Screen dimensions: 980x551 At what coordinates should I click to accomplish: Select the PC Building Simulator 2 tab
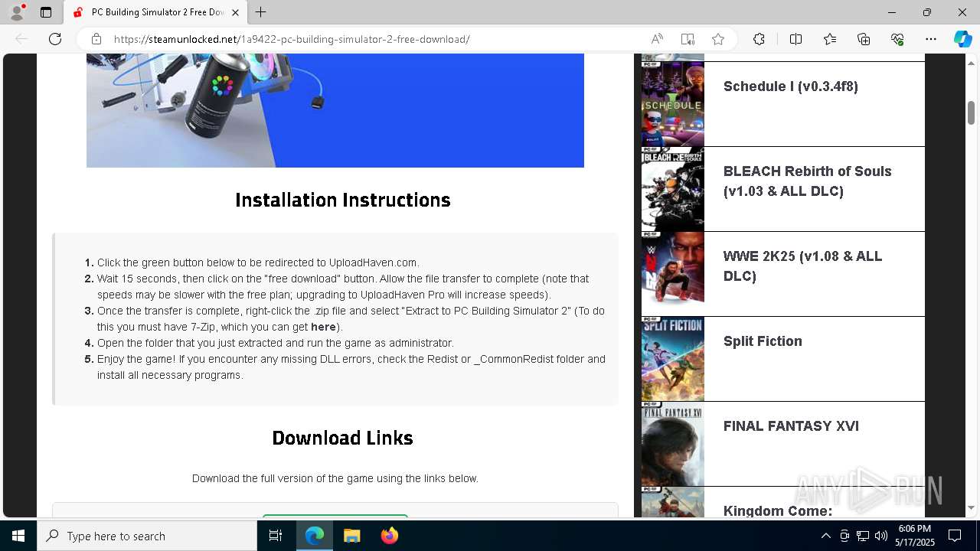pyautogui.click(x=155, y=12)
